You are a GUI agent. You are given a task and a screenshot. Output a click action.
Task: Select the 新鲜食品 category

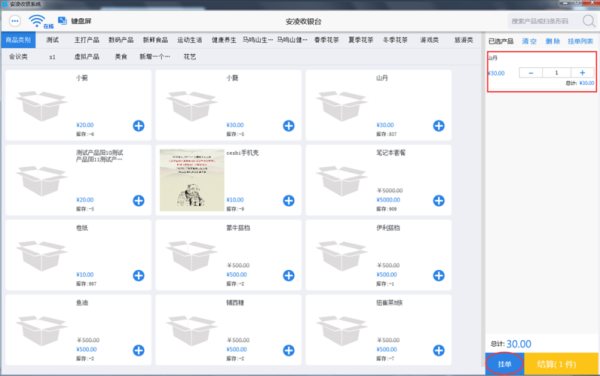155,40
